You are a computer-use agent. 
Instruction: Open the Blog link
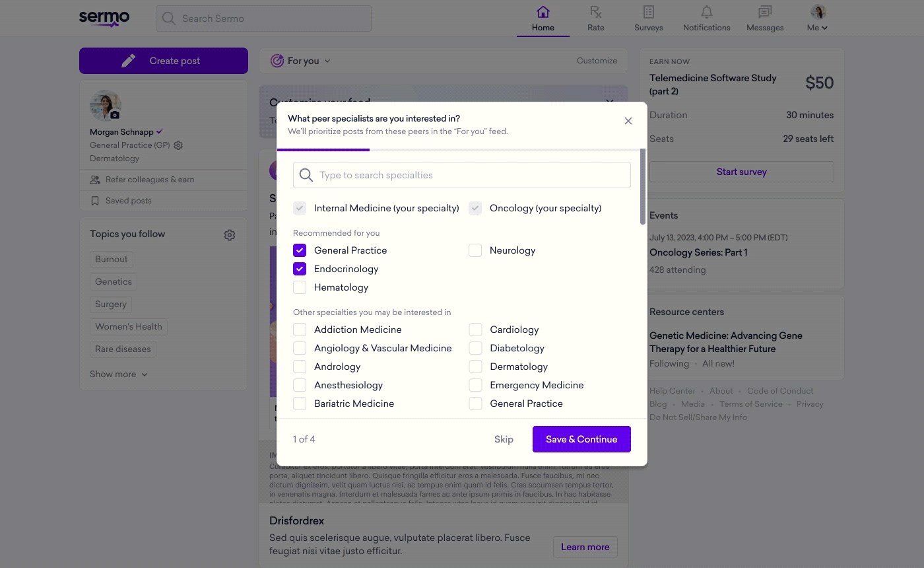658,404
